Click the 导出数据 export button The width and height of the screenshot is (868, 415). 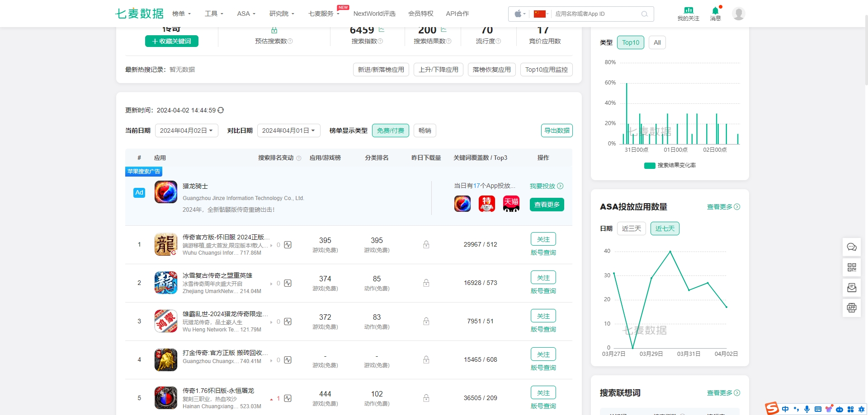[x=557, y=131]
